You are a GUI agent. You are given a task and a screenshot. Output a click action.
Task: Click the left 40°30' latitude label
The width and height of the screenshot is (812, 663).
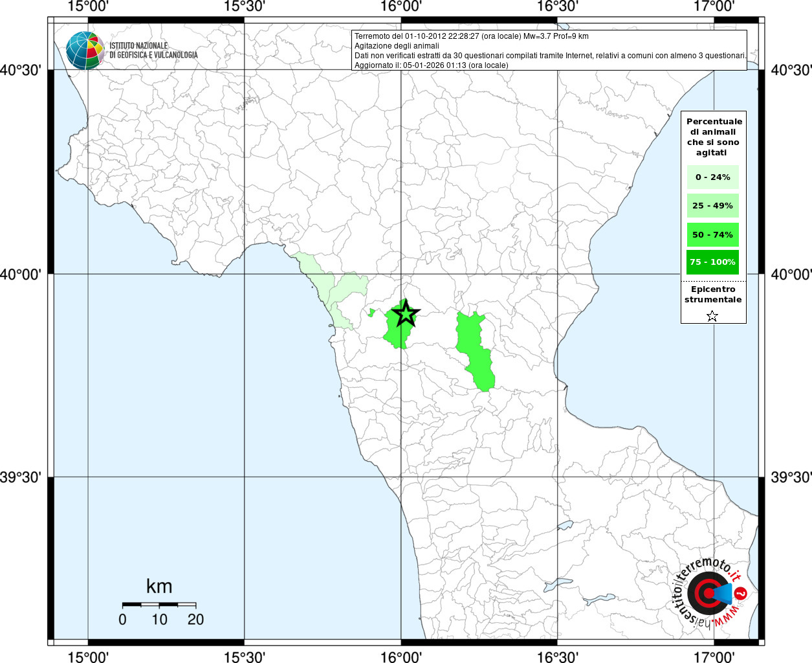(x=21, y=70)
